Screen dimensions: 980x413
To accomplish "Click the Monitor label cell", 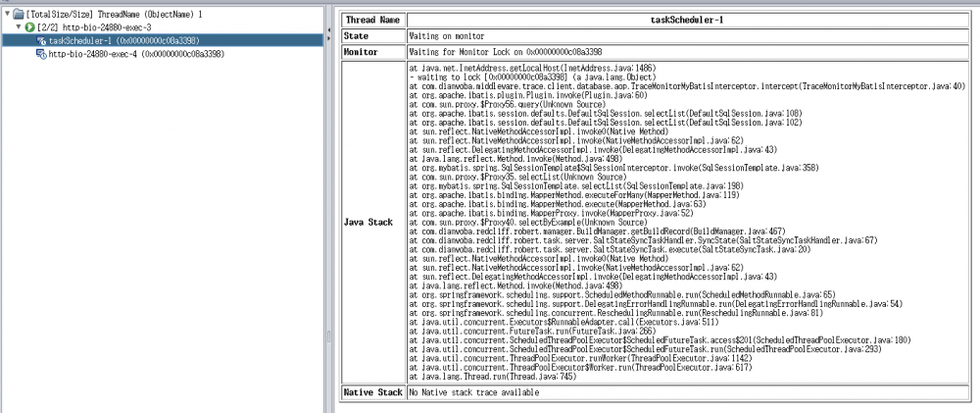I will pyautogui.click(x=372, y=53).
